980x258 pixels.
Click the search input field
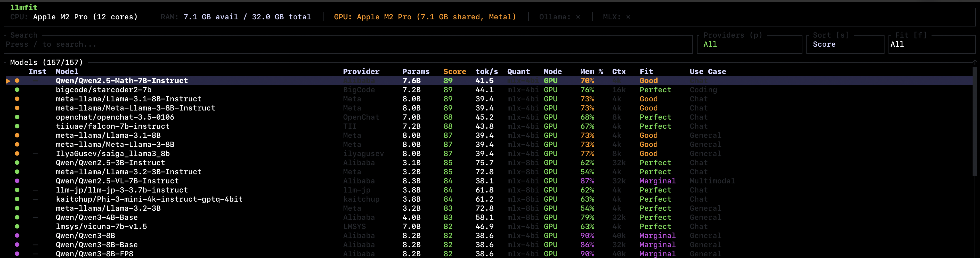tap(342, 44)
